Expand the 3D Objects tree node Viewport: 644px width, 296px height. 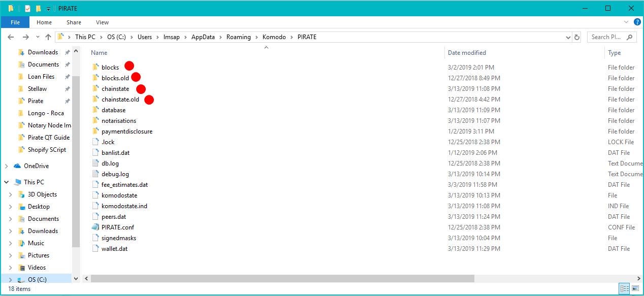(11, 194)
